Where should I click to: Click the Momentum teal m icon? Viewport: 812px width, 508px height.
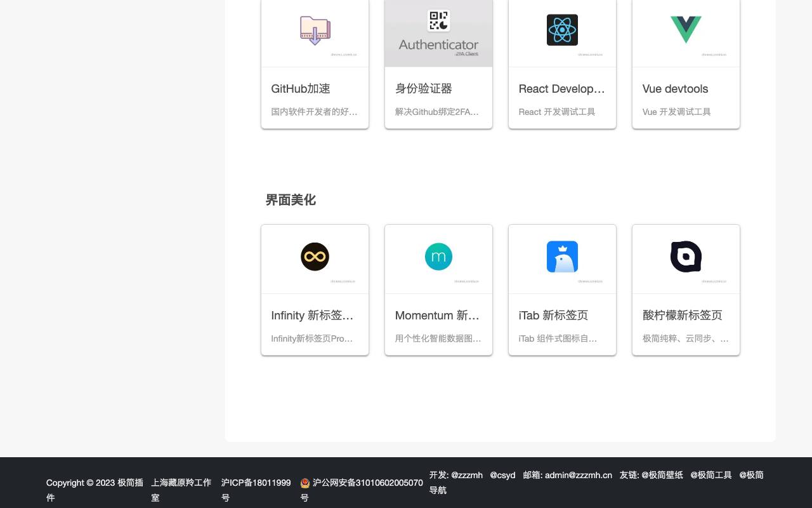[x=438, y=257]
